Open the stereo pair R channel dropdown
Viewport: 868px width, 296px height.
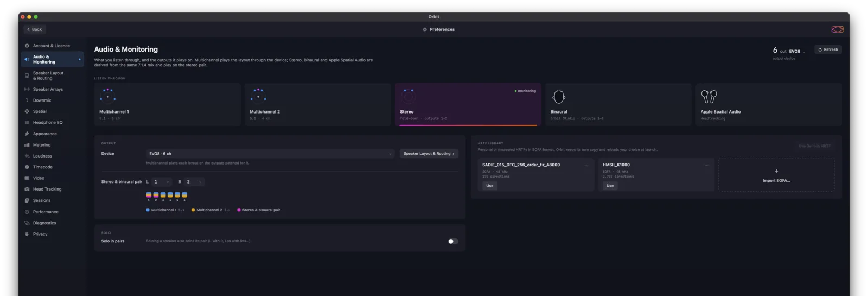(194, 182)
